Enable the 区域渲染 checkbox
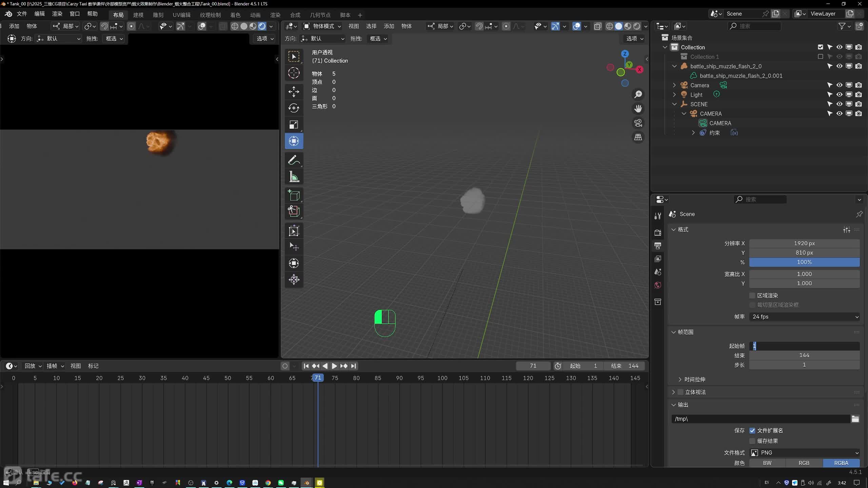 coord(752,296)
